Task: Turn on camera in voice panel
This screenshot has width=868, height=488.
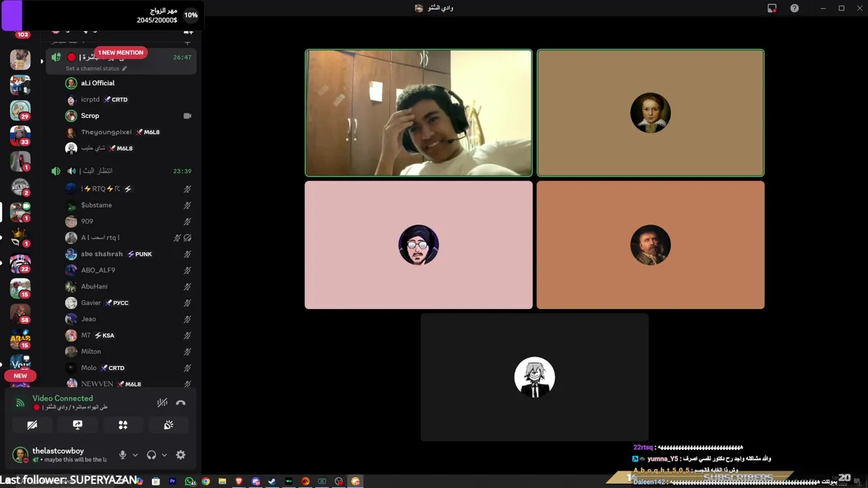Action: tap(32, 425)
